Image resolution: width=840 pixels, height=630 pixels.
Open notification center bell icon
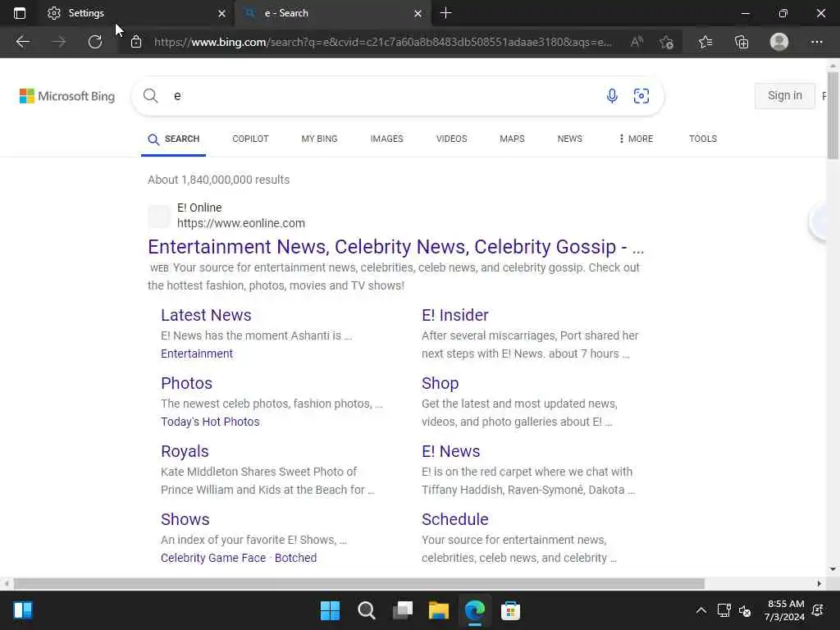pyautogui.click(x=818, y=610)
